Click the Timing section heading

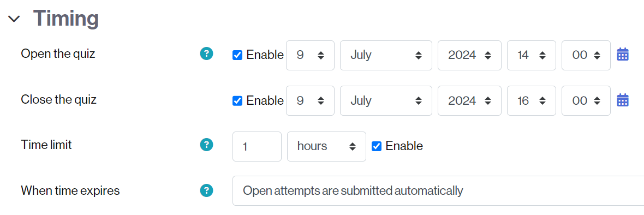[65, 19]
